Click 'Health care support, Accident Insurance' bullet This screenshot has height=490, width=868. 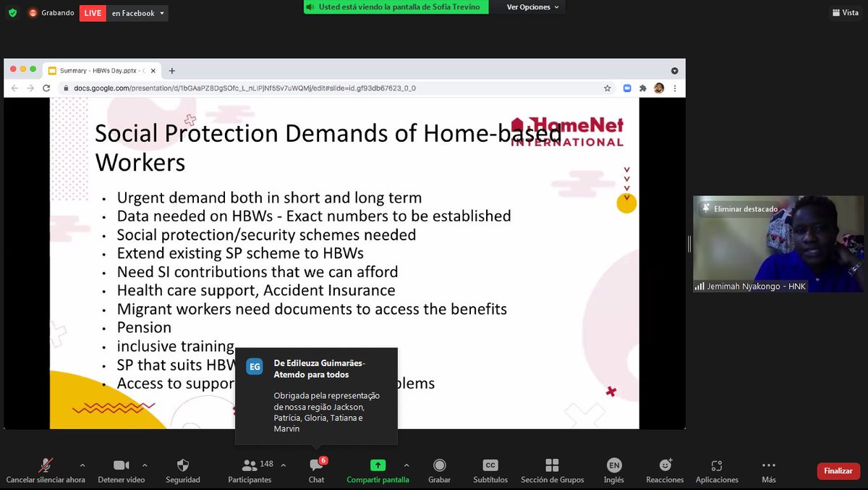(x=256, y=290)
